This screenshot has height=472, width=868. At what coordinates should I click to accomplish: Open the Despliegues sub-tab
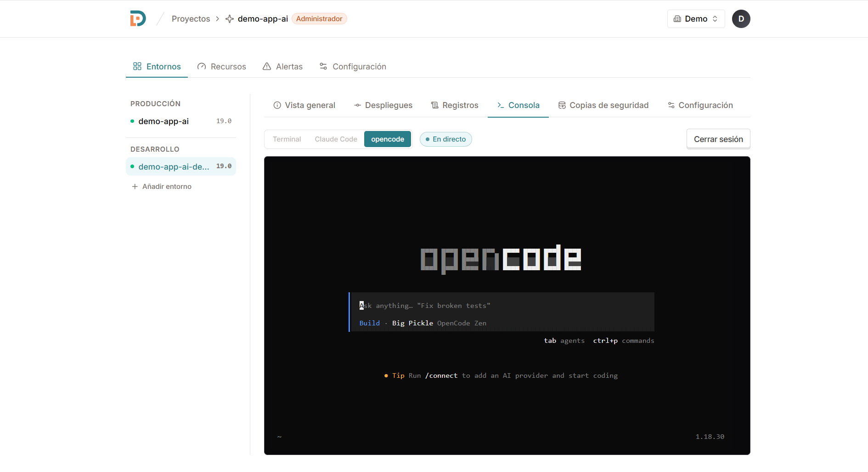[383, 105]
